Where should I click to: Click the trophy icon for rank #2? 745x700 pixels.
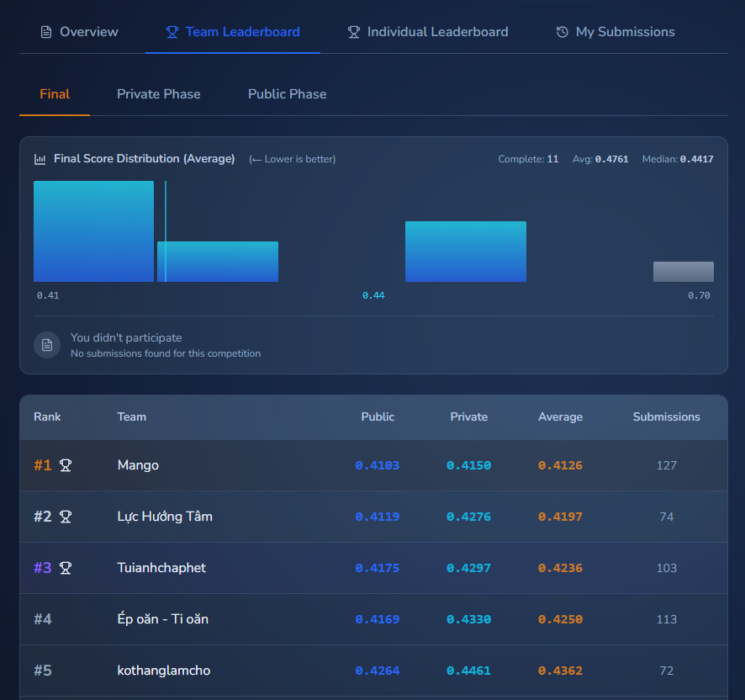[x=66, y=517]
